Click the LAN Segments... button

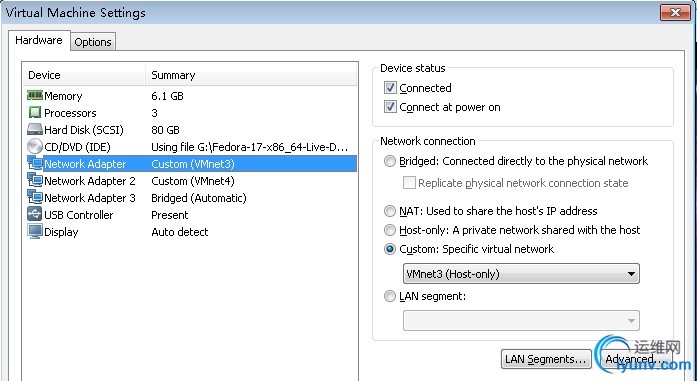[x=546, y=359]
